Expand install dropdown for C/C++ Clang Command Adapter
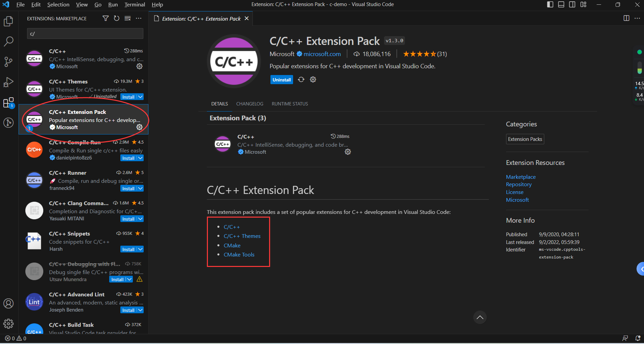This screenshot has height=344, width=644. pyautogui.click(x=140, y=219)
